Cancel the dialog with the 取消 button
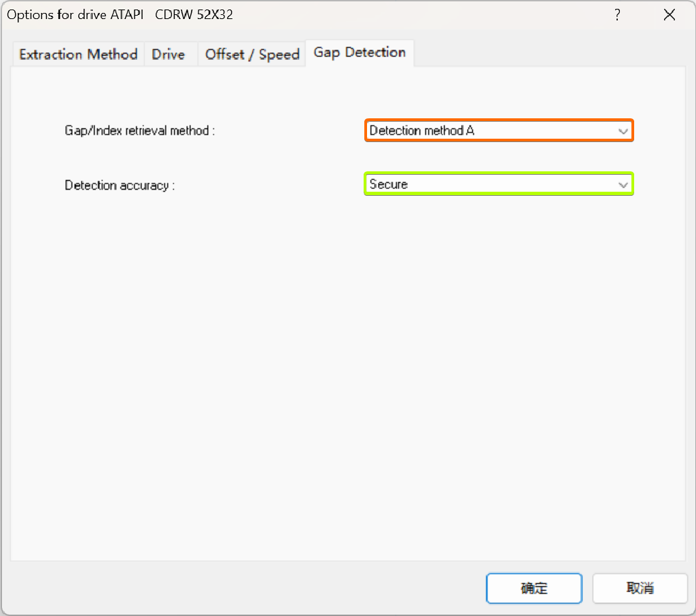This screenshot has height=616, width=696. (x=640, y=588)
